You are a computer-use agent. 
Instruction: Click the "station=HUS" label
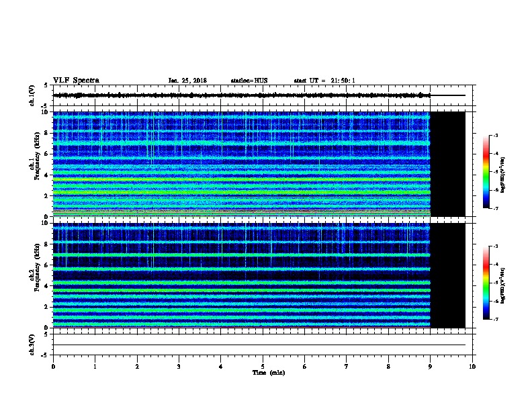(x=249, y=81)
